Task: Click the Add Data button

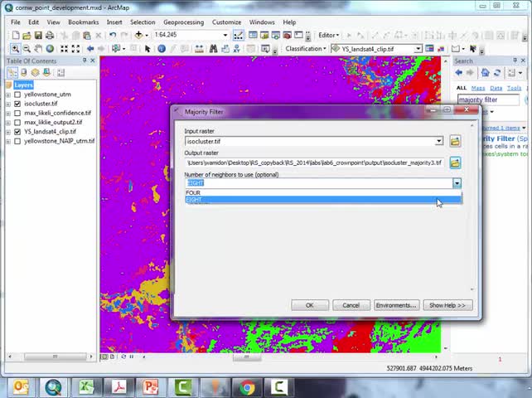Action: click(x=138, y=35)
